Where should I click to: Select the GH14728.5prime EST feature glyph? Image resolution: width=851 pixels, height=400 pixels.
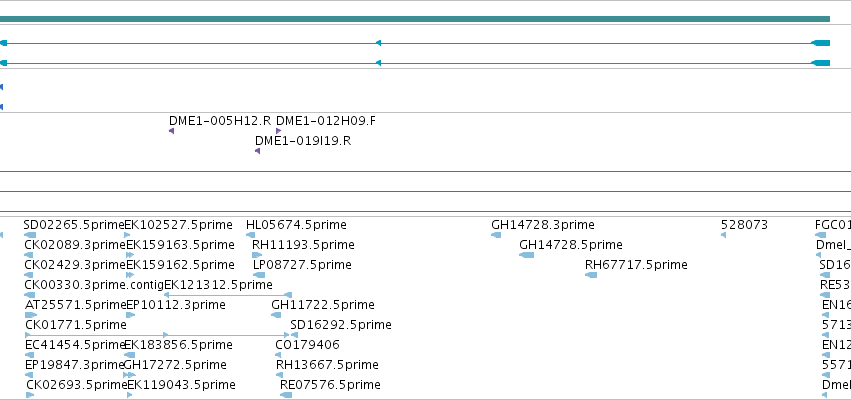coord(526,255)
